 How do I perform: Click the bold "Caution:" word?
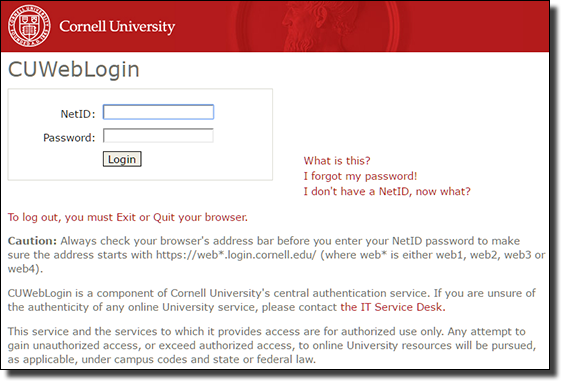(x=32, y=241)
